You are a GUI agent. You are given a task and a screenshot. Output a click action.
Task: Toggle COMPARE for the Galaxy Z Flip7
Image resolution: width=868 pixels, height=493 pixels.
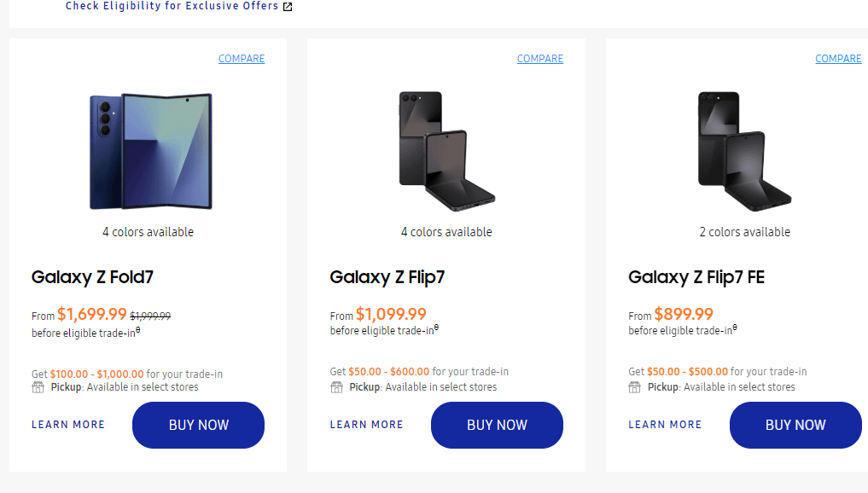coord(539,58)
